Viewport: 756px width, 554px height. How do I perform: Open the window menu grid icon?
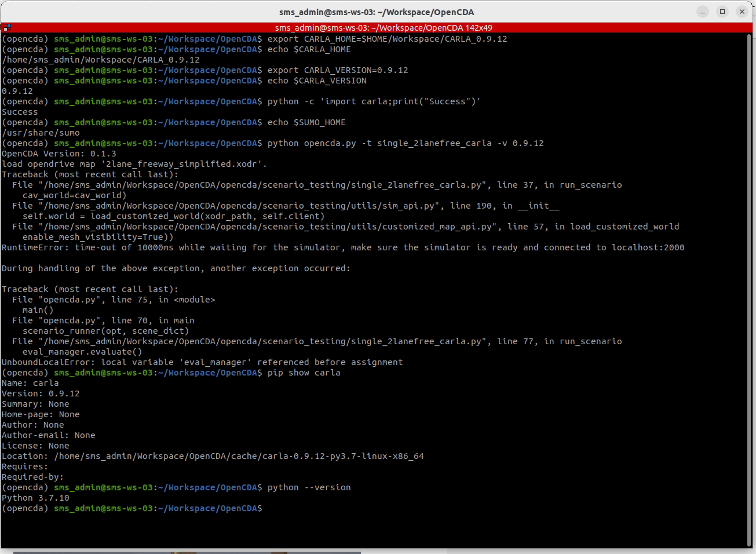tap(5, 26)
